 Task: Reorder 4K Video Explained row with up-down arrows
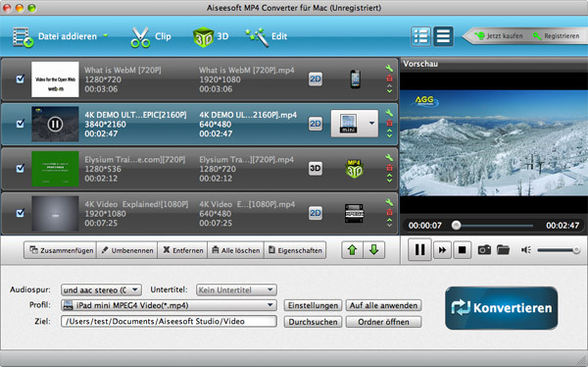click(389, 223)
